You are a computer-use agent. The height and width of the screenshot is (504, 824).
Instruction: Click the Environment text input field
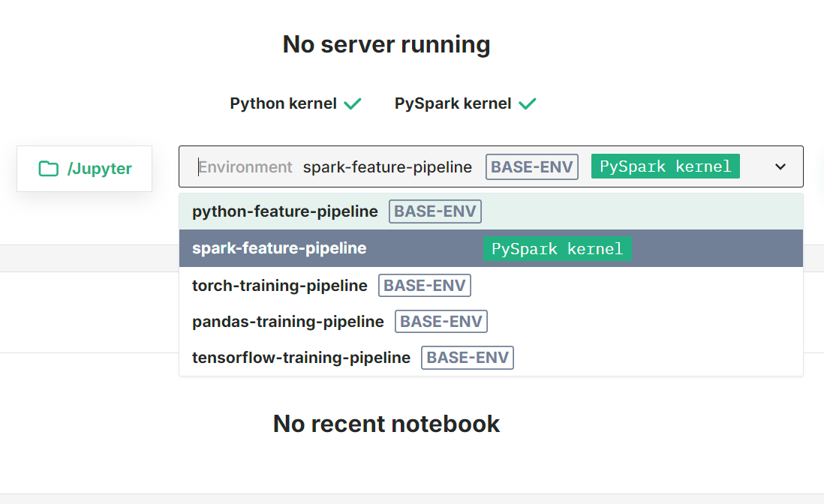[245, 166]
